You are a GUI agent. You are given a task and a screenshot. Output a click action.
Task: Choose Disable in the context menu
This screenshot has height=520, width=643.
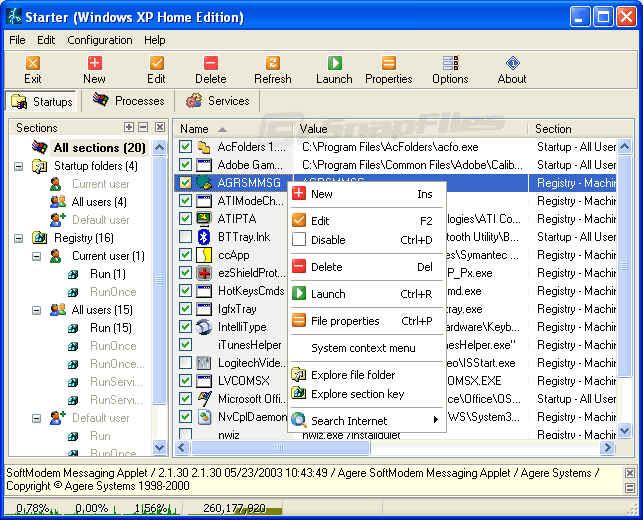point(328,240)
